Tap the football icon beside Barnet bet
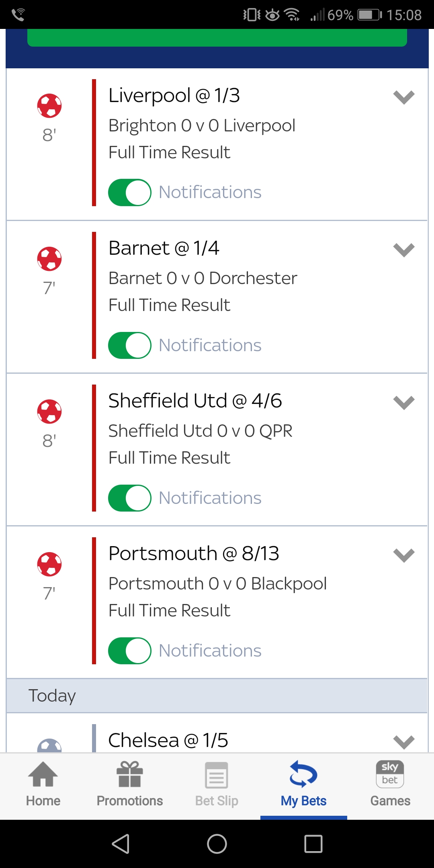The image size is (434, 868). point(49,258)
